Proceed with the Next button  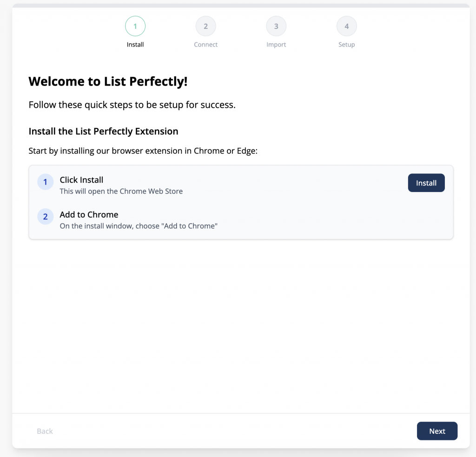[x=437, y=431]
